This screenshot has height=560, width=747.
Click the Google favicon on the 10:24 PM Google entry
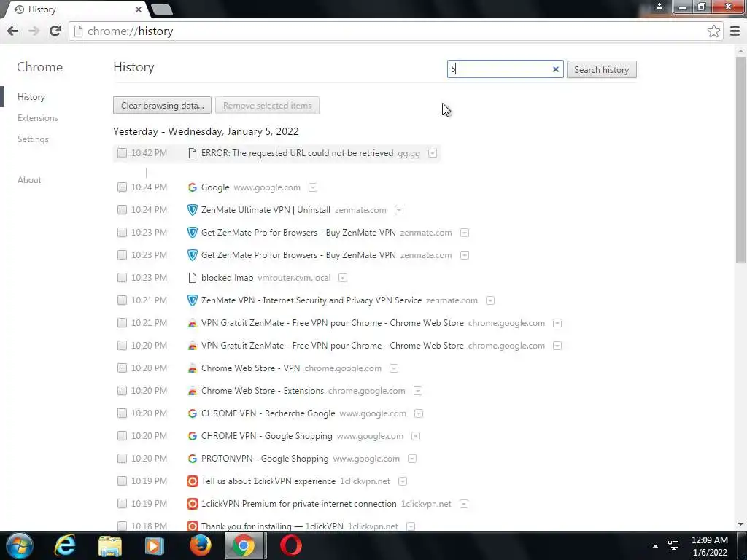point(192,187)
